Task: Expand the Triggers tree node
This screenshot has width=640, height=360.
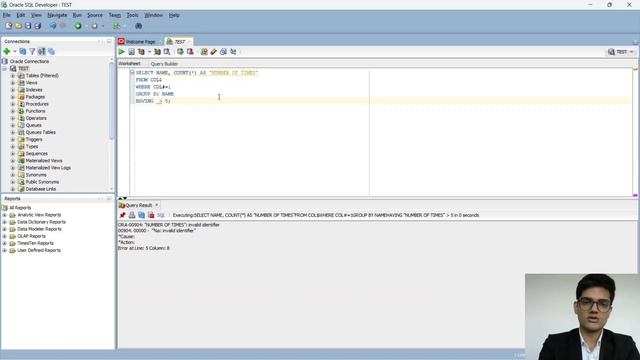Action: 13,140
